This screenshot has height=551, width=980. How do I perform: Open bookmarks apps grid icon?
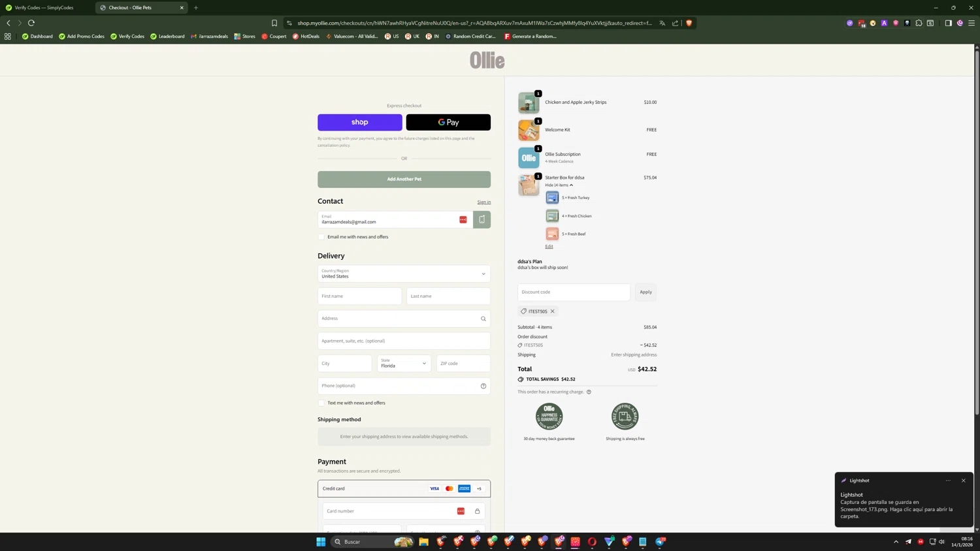pyautogui.click(x=8, y=37)
